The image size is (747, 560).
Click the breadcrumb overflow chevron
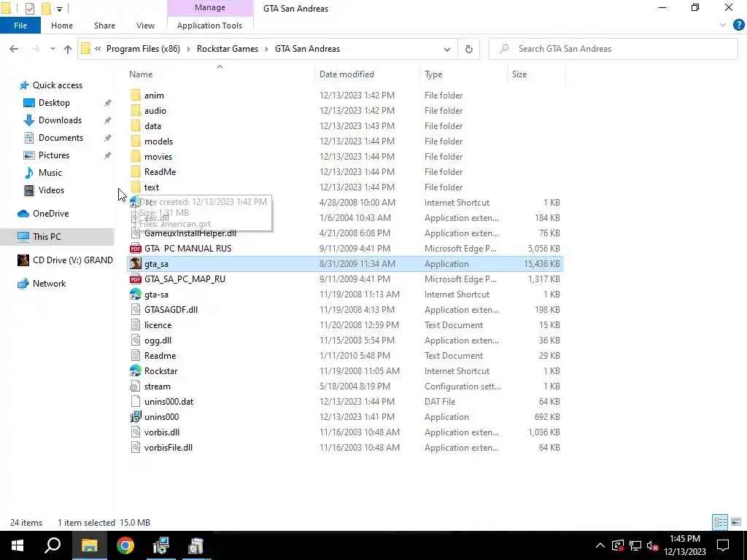coord(98,49)
